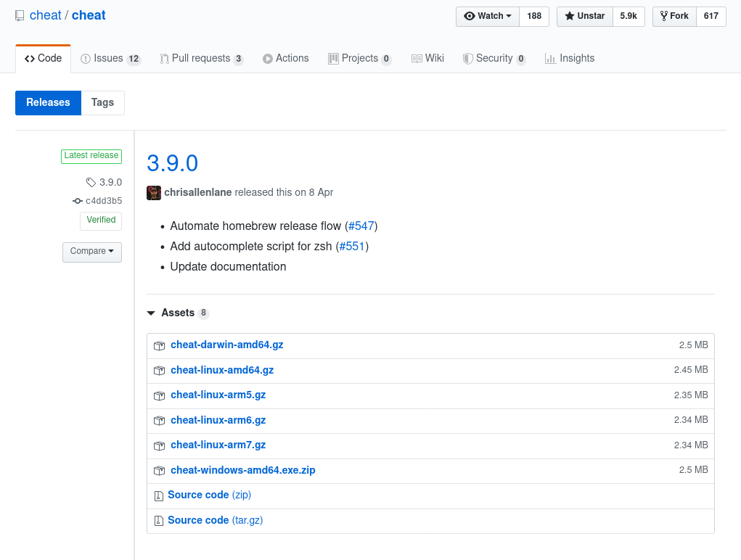Download Source code (zip)
Screen dimensions: 741x560
209,495
